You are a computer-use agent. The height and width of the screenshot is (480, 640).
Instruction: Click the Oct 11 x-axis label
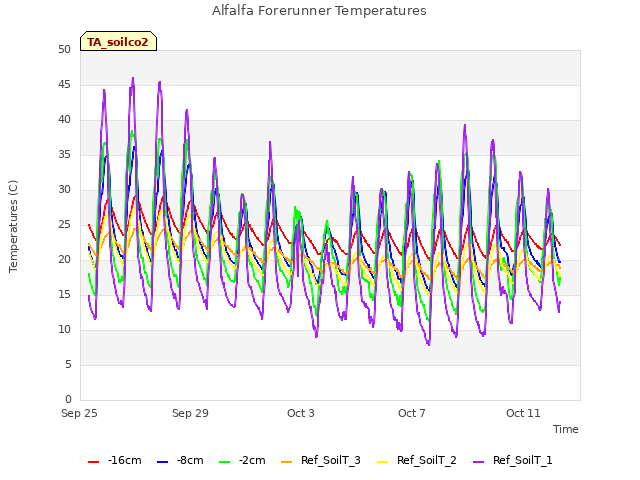point(523,413)
